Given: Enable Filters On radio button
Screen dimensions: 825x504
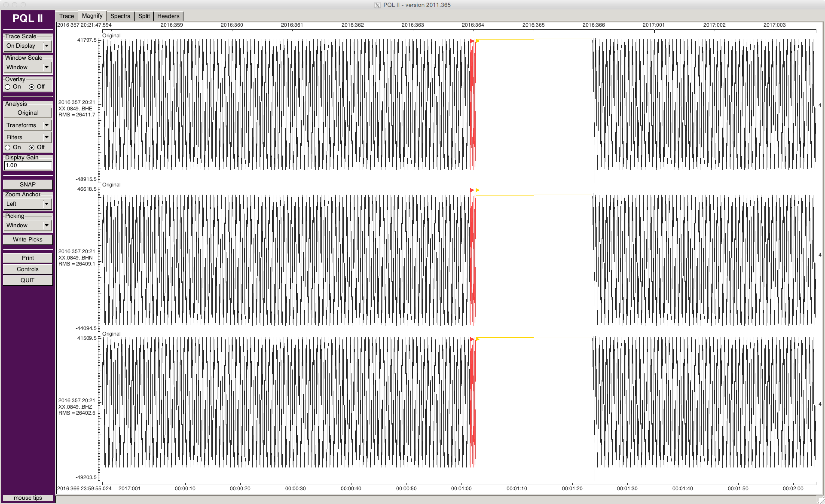Looking at the screenshot, I should (8, 148).
